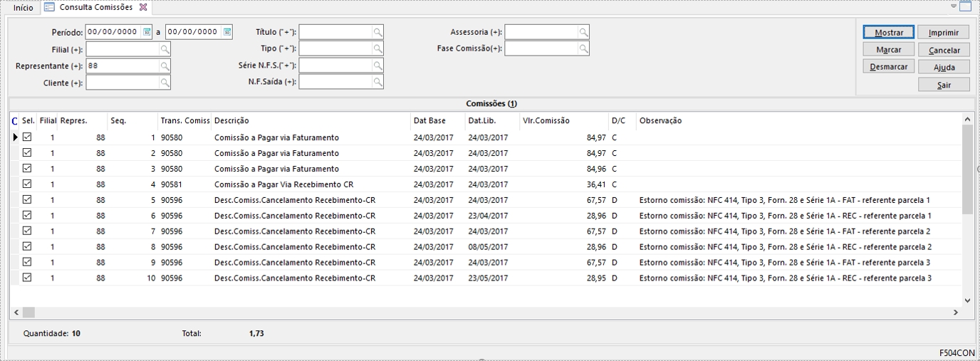Focus the Fase Comissão input field
The width and height of the screenshot is (980, 361).
click(541, 48)
